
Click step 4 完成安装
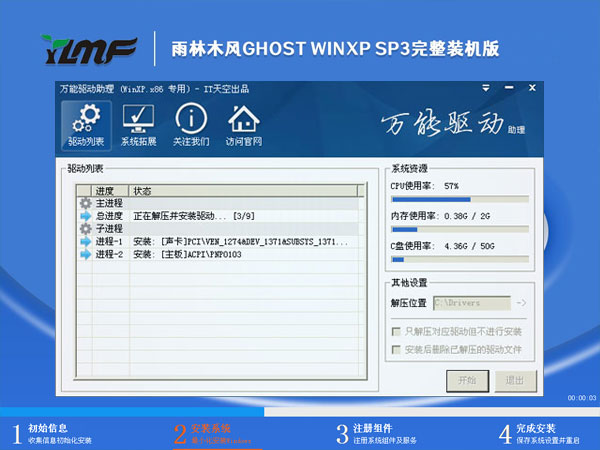(539, 434)
